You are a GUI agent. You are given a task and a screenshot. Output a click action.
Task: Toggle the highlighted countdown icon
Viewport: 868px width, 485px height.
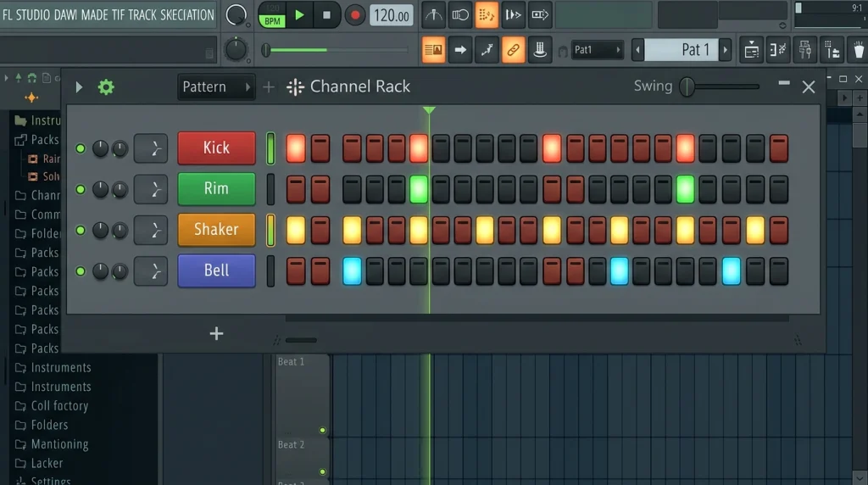(486, 15)
